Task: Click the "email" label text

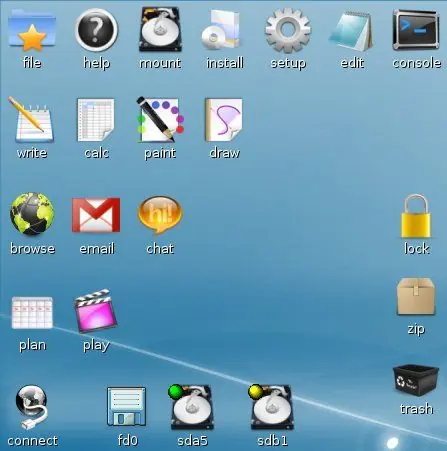Action: pos(97,249)
